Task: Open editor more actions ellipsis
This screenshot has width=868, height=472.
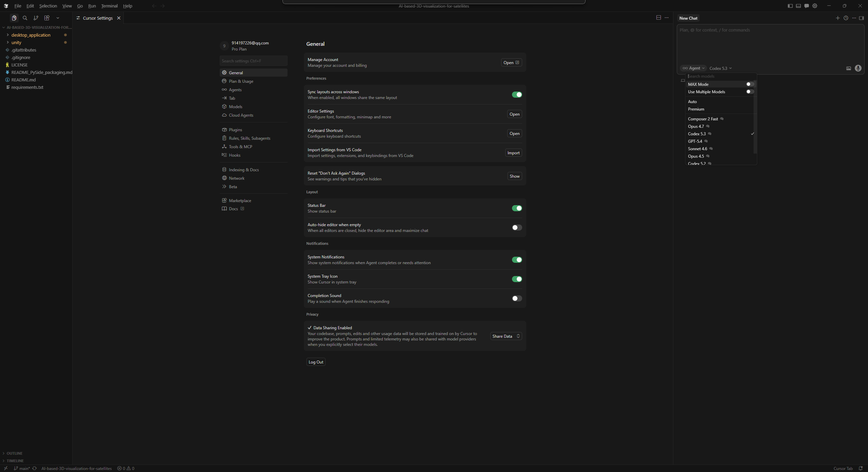Action: point(667,18)
